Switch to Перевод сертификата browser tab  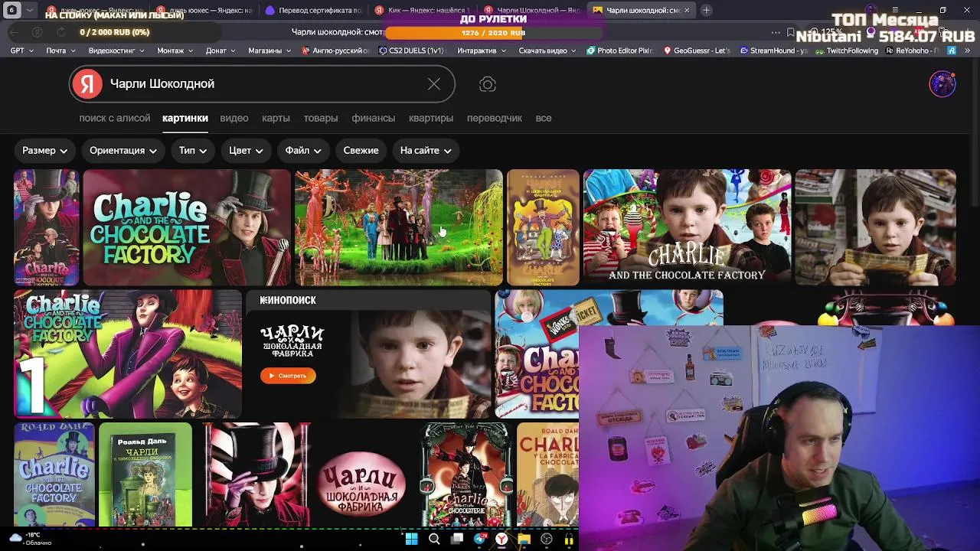[x=312, y=10]
